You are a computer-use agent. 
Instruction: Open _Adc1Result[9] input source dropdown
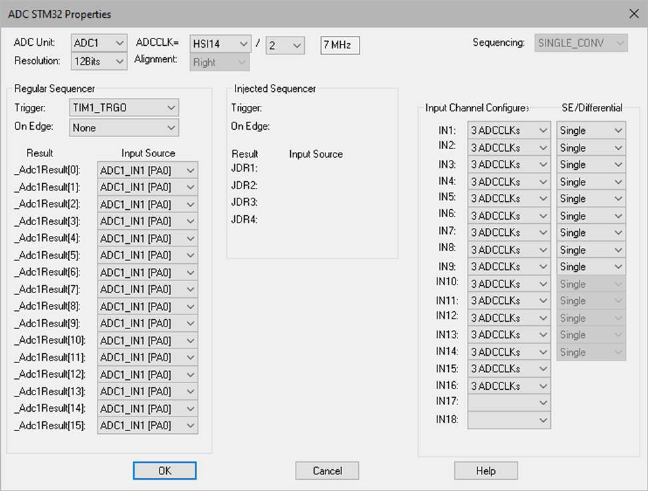148,323
